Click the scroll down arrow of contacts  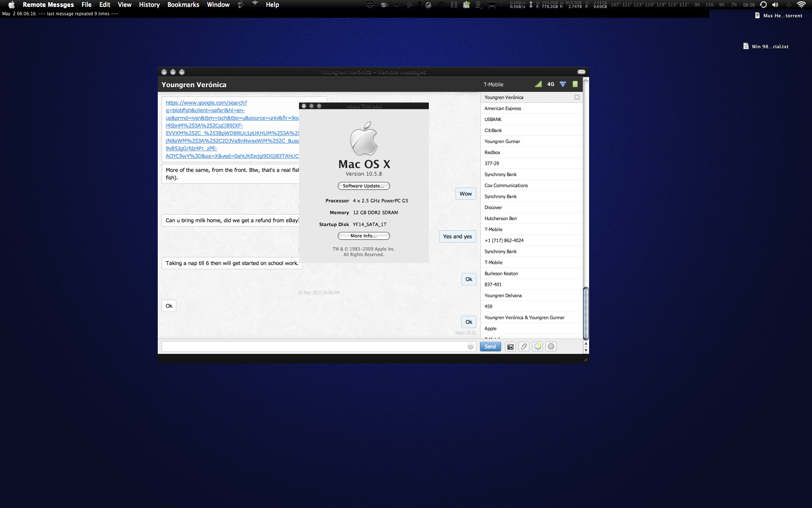click(x=586, y=351)
